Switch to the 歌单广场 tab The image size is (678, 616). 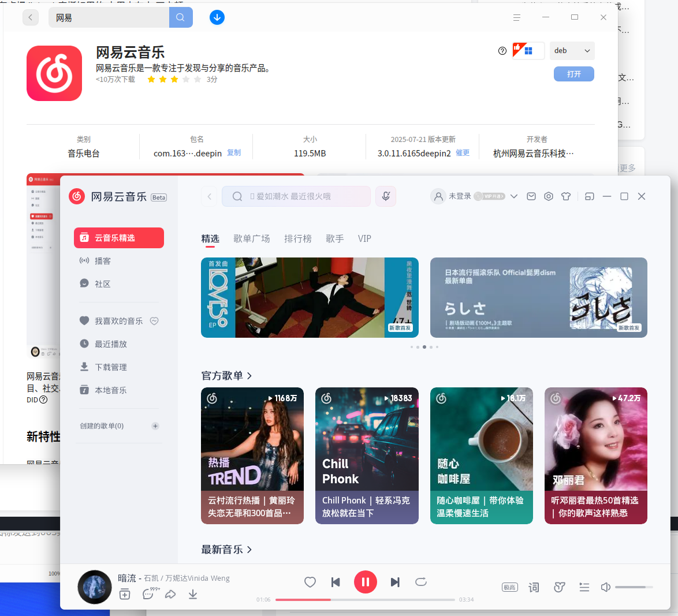(252, 238)
